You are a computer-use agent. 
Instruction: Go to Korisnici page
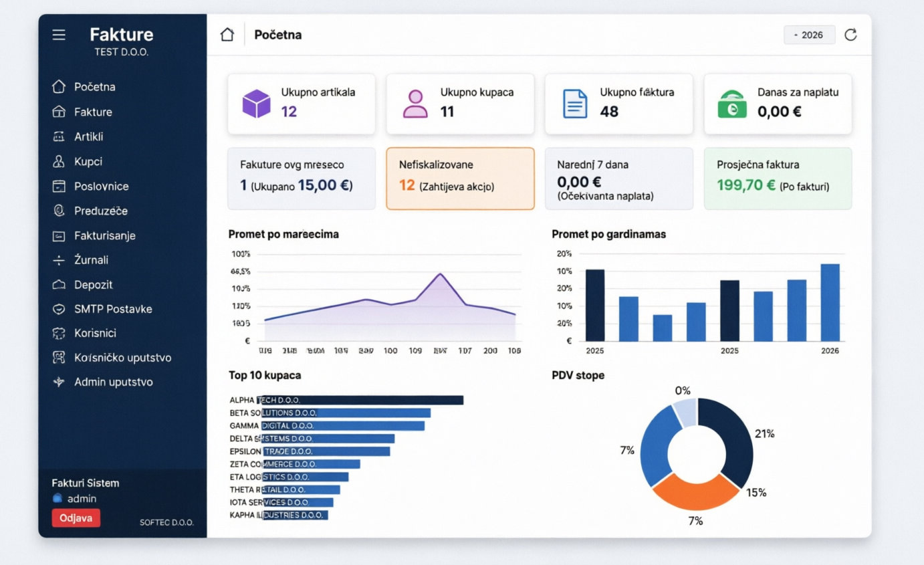coord(96,333)
